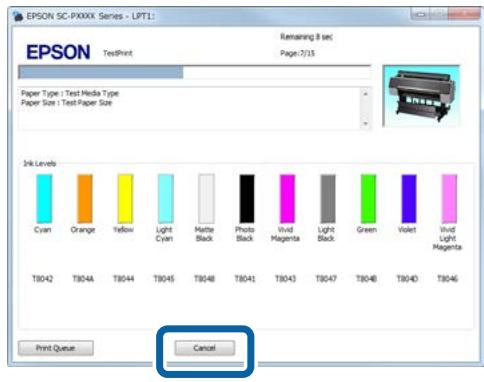Screen dimensions: 484x382
Task: Click the T8047 cartridge code
Action: (x=326, y=278)
